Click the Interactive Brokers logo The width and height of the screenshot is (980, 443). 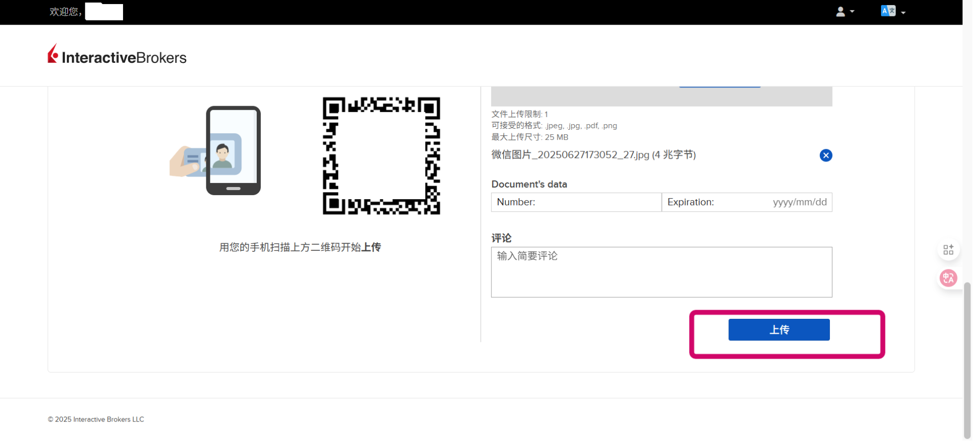coord(117,55)
